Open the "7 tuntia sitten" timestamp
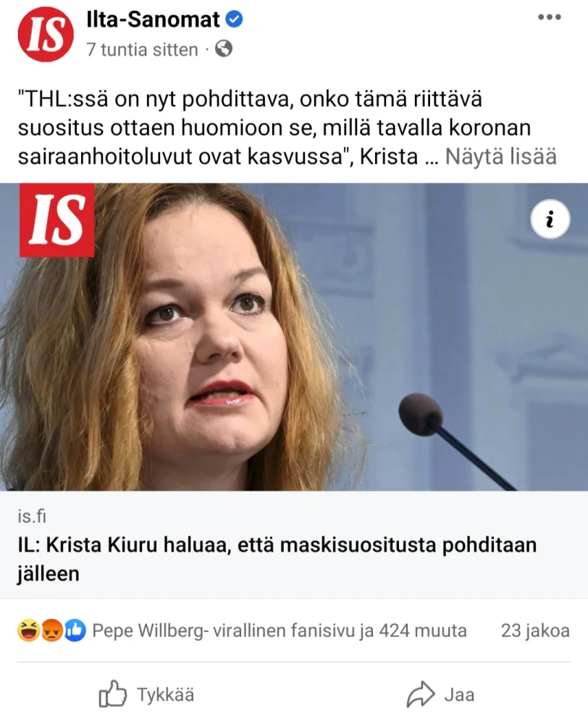Screen dimensions: 588x724 [142, 49]
